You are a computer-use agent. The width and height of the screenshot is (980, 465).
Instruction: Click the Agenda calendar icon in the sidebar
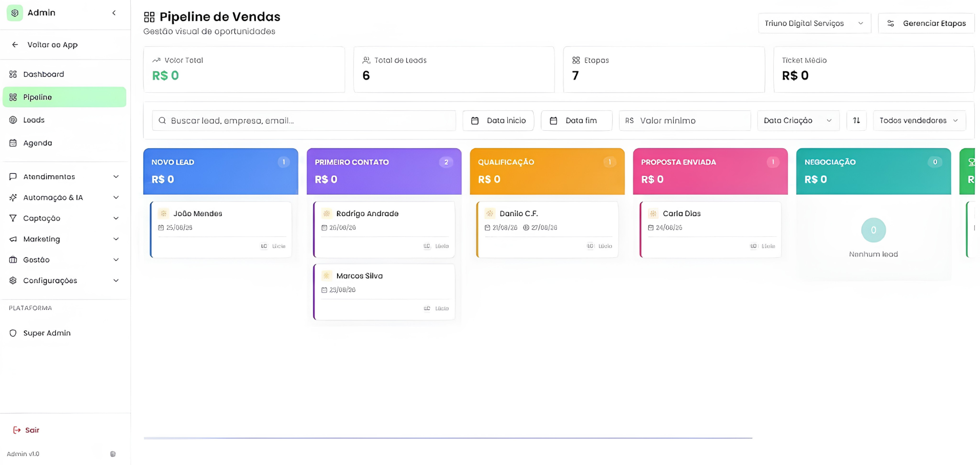coord(13,143)
